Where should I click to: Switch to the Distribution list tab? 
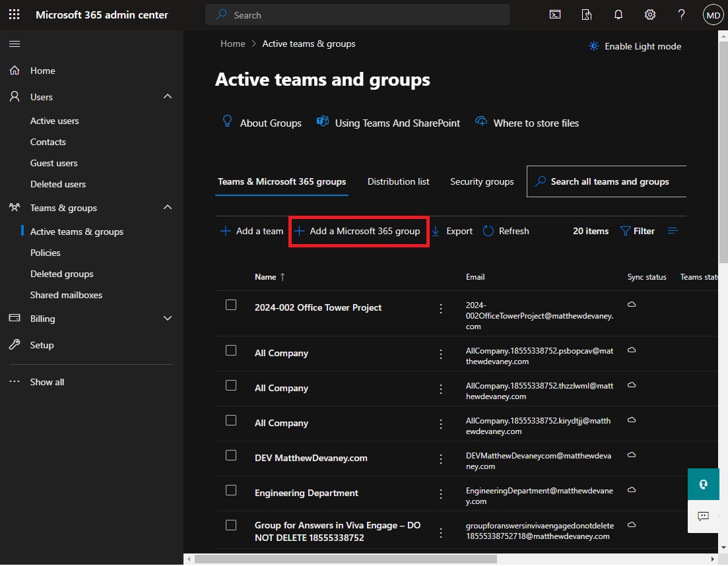(x=398, y=181)
